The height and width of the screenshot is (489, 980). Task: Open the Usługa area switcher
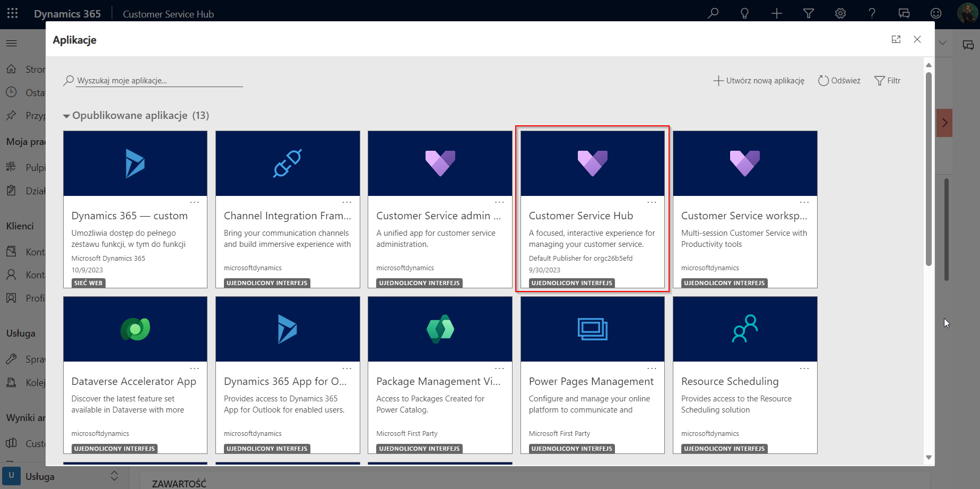coord(64,476)
